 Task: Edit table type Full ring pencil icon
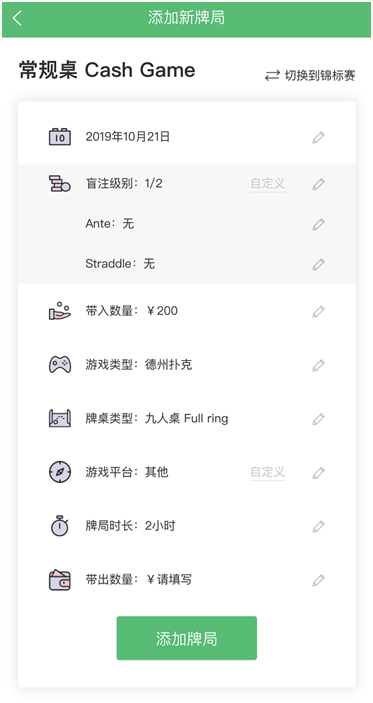tap(318, 419)
